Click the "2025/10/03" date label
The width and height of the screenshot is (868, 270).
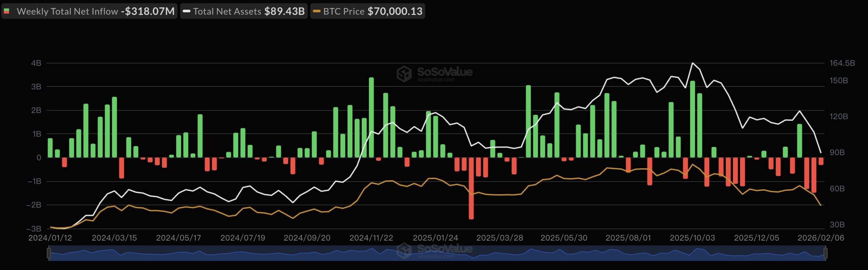[x=692, y=238]
